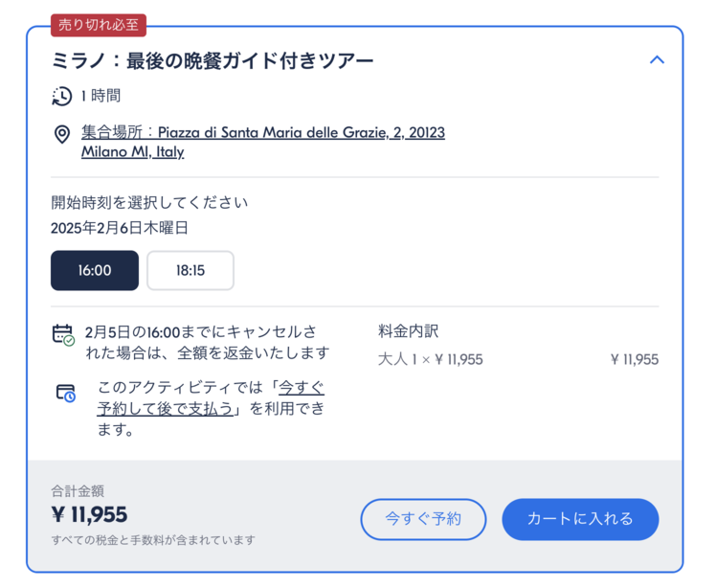Click the calendar free-cancellation icon
The width and height of the screenshot is (716, 588).
coord(63,334)
